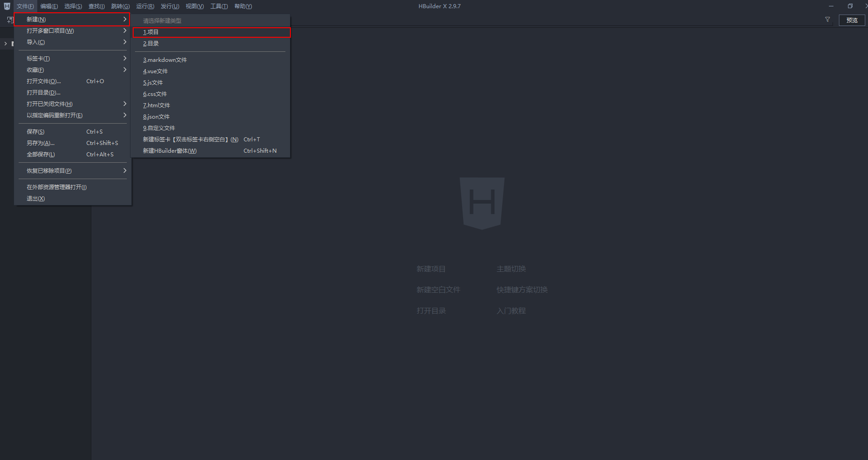This screenshot has height=460, width=868.
Task: Click 主题切换 to switch theme
Action: tap(510, 269)
